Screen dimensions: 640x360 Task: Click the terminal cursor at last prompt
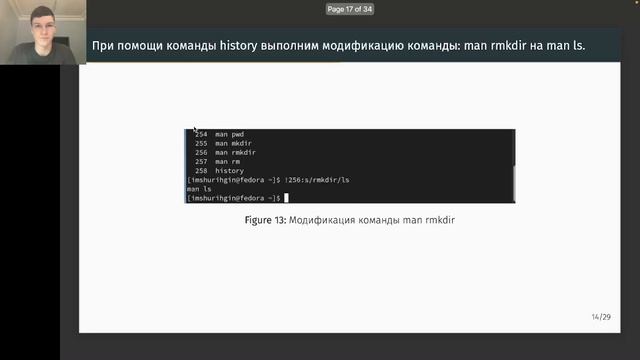tap(286, 198)
